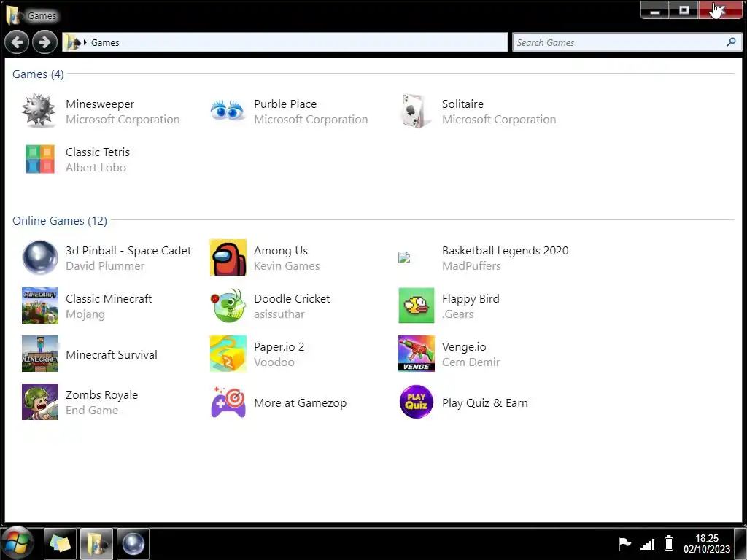Image resolution: width=747 pixels, height=560 pixels.
Task: Open the Classic Minecraft thumbnail icon
Action: (40, 306)
